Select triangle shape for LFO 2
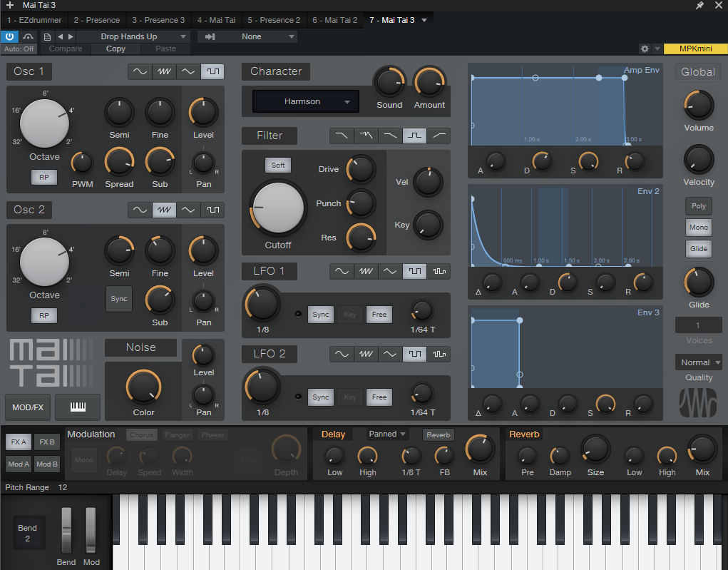Viewport: 728px width, 570px height. tap(390, 354)
